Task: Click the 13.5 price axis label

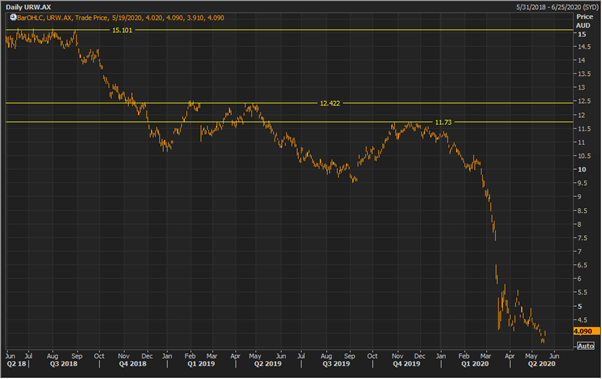Action: 584,74
